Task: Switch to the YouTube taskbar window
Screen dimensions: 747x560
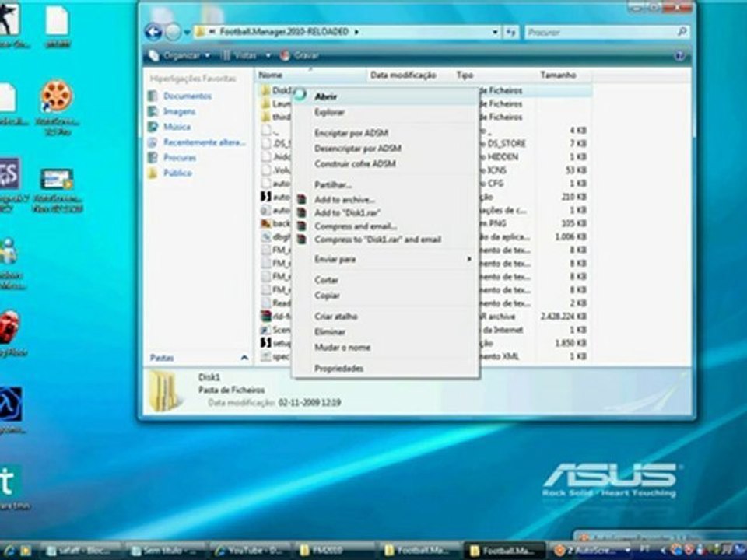Action: tap(251, 551)
